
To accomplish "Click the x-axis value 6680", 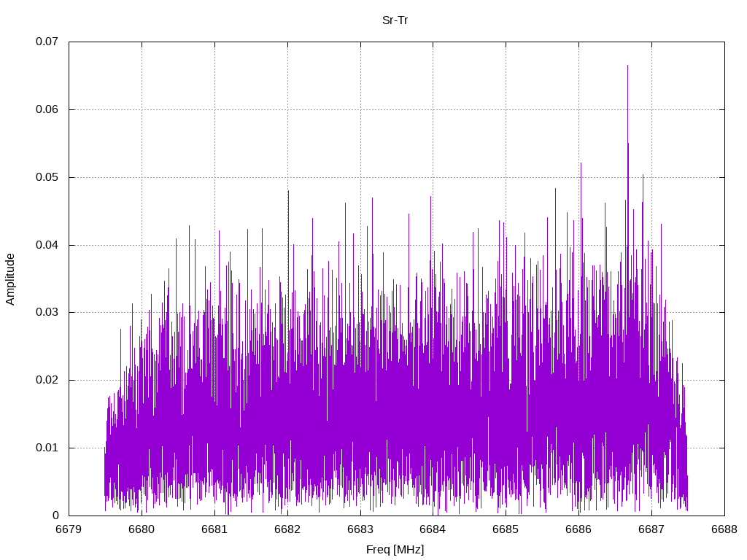I will [142, 529].
